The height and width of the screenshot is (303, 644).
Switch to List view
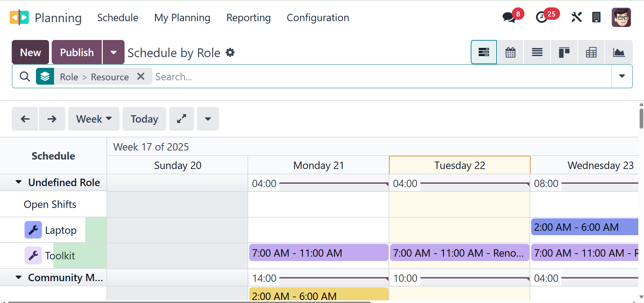(x=537, y=52)
